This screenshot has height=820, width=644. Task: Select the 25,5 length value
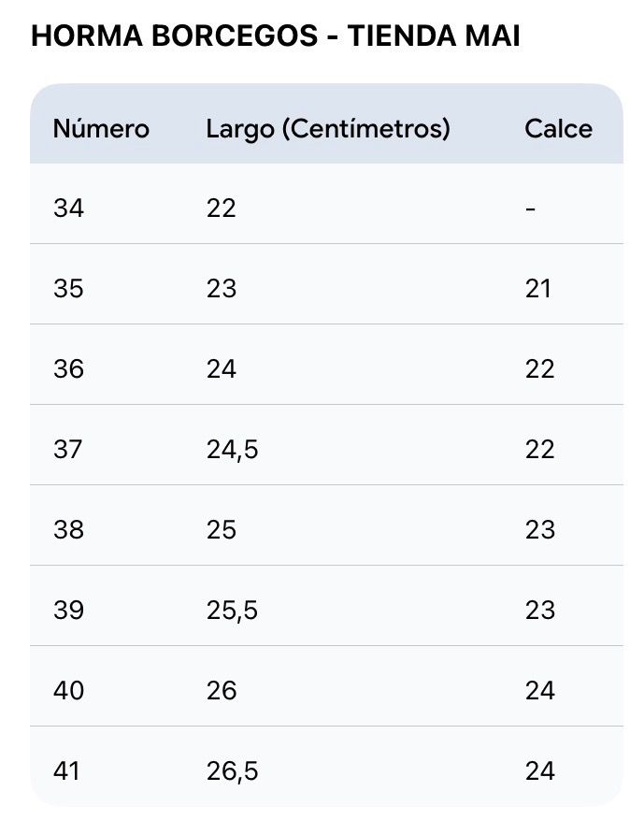click(232, 611)
